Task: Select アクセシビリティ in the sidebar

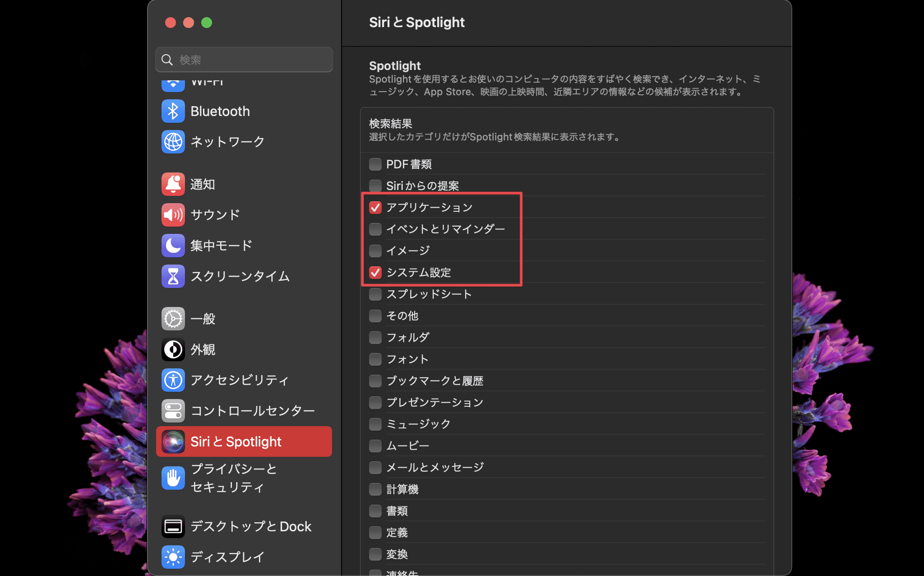Action: tap(240, 380)
